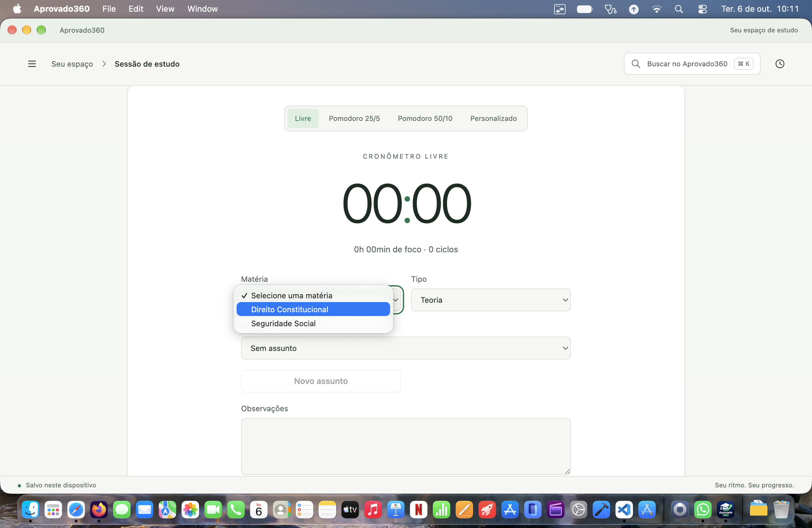Choose Direito Constitucional from the list
The image size is (812, 528).
[313, 309]
